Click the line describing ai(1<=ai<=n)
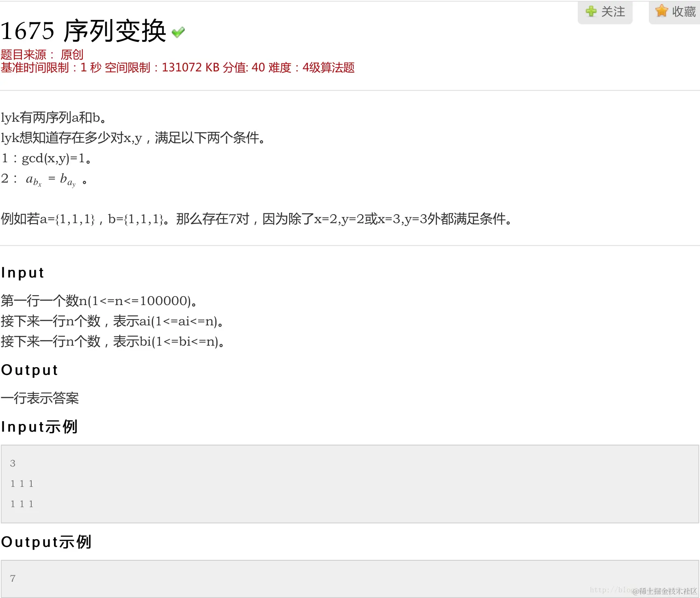 point(112,321)
